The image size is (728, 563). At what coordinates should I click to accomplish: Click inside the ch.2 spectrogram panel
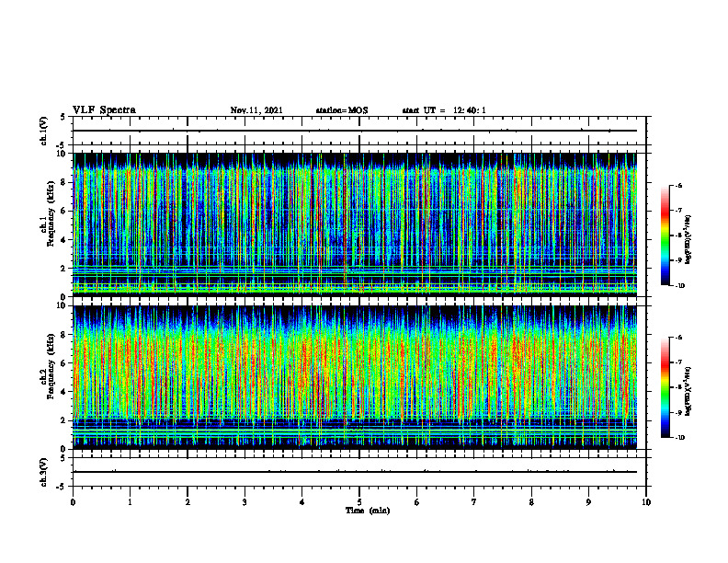(355, 377)
